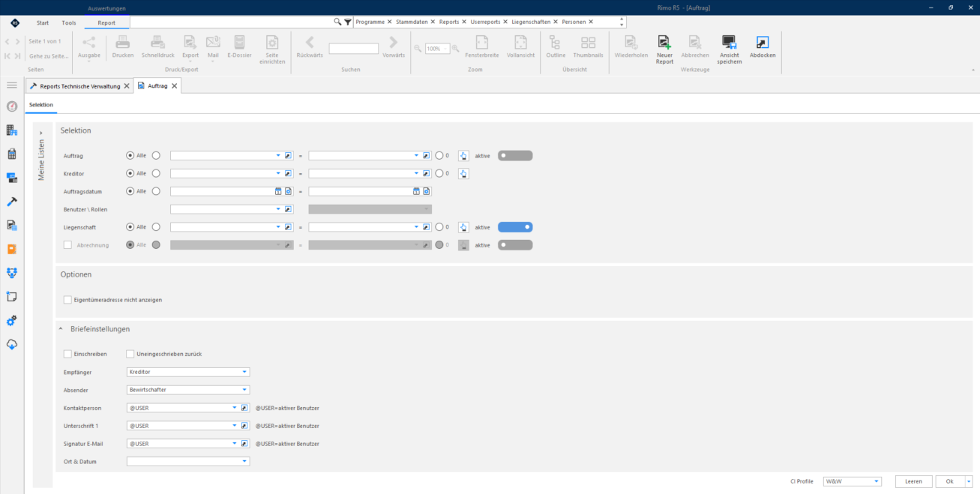Confirm with the Ok button

[949, 481]
